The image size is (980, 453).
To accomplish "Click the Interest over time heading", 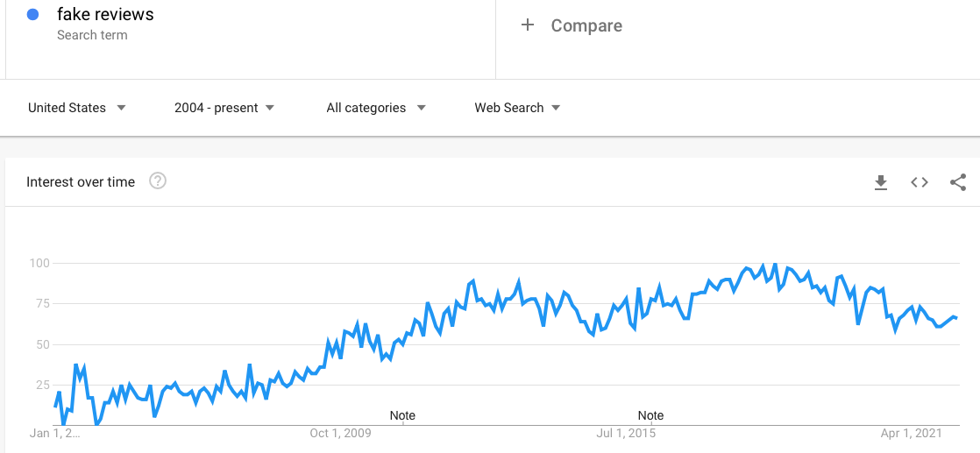I will click(81, 182).
